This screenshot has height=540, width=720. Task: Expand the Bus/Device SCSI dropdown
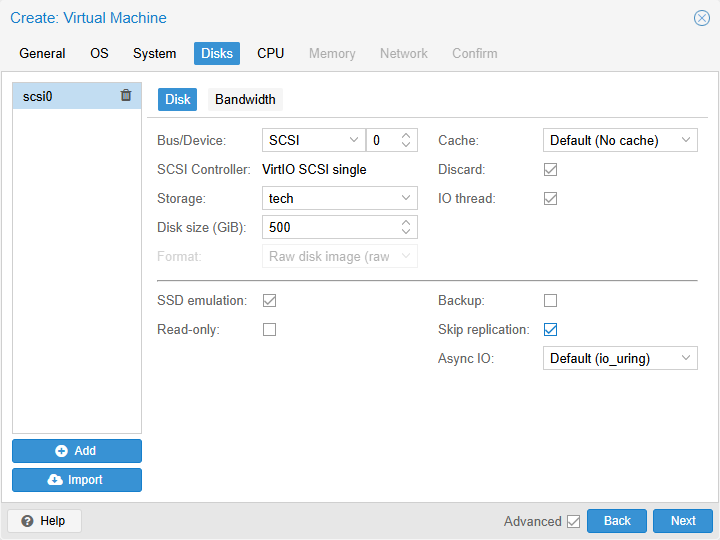pos(354,141)
